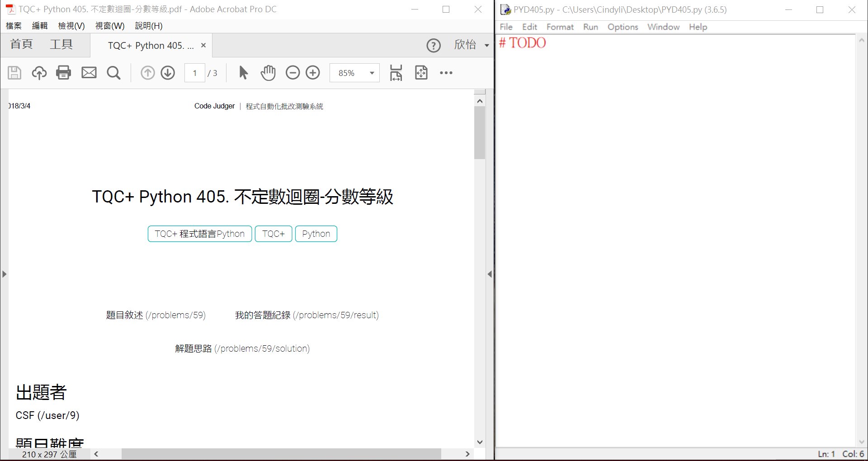Click the fit full page icon
Screen dimensions: 868x461
pos(421,73)
